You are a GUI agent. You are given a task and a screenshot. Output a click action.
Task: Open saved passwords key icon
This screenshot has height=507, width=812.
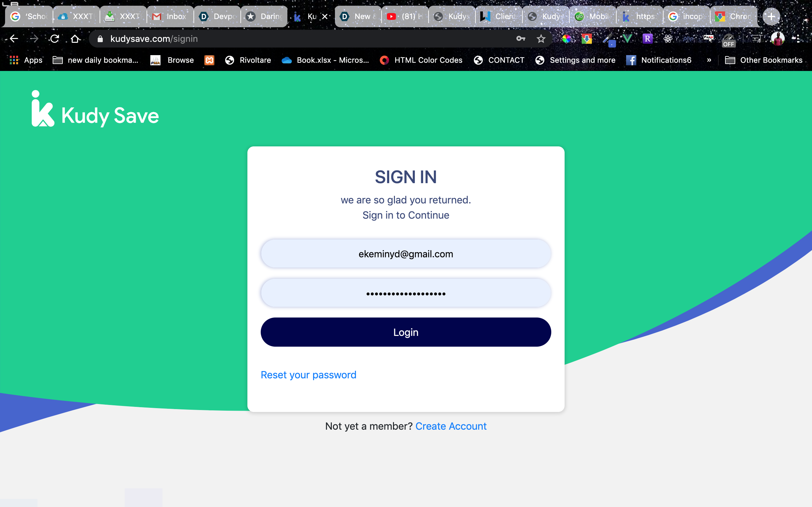click(521, 39)
